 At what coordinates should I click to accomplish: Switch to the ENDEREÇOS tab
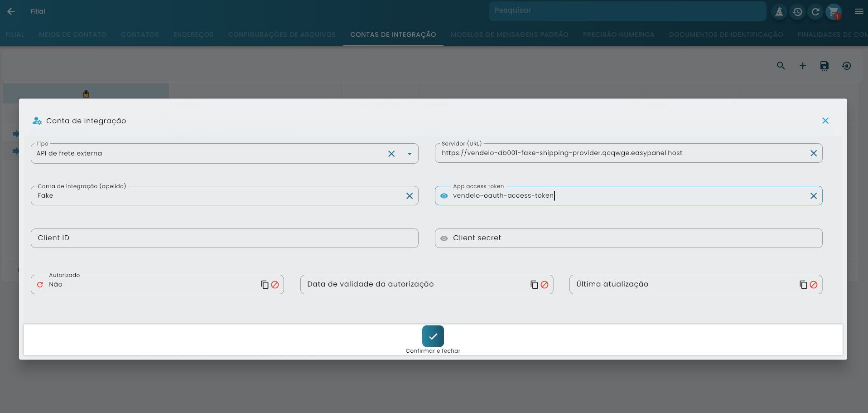(x=193, y=34)
